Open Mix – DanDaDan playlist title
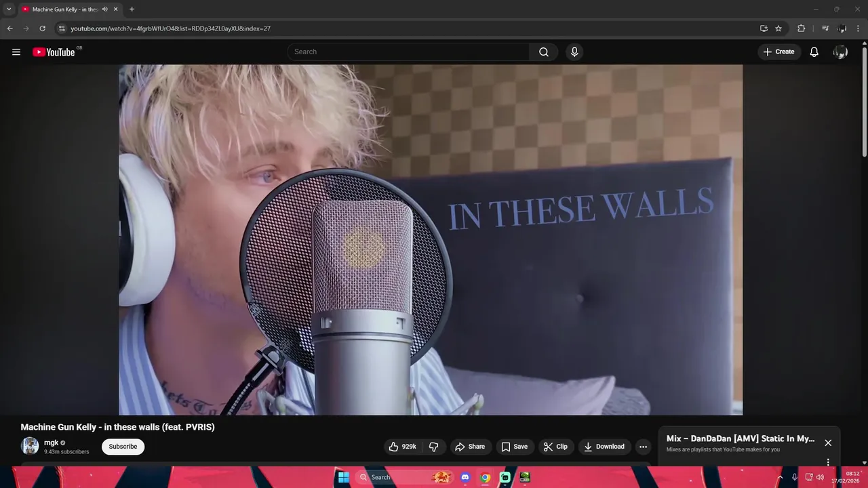 coord(741,439)
